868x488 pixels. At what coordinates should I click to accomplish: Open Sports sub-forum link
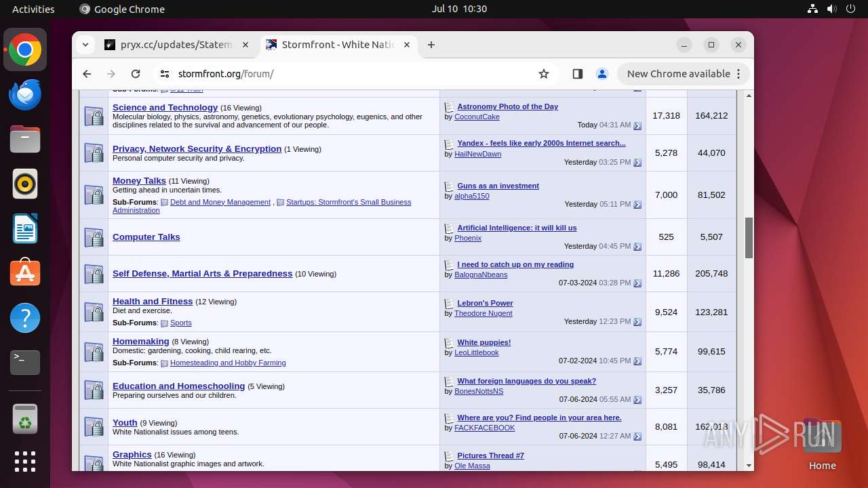click(181, 323)
